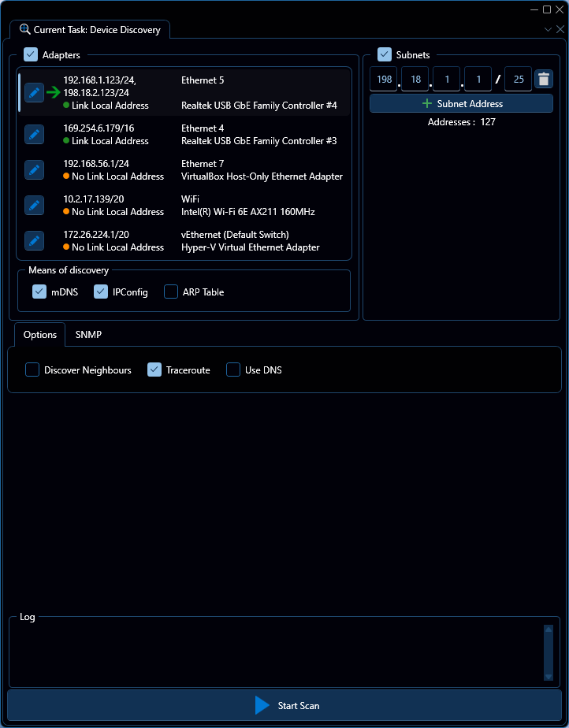
Task: Enable Discover Neighbours option
Action: [32, 370]
